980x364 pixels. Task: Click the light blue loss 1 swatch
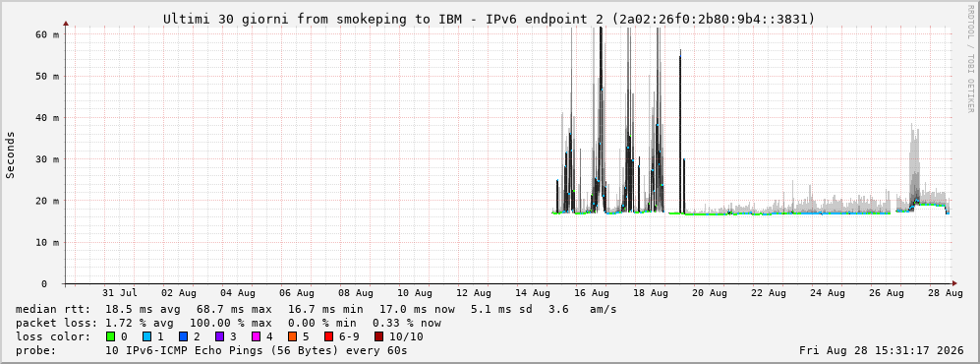(x=146, y=336)
